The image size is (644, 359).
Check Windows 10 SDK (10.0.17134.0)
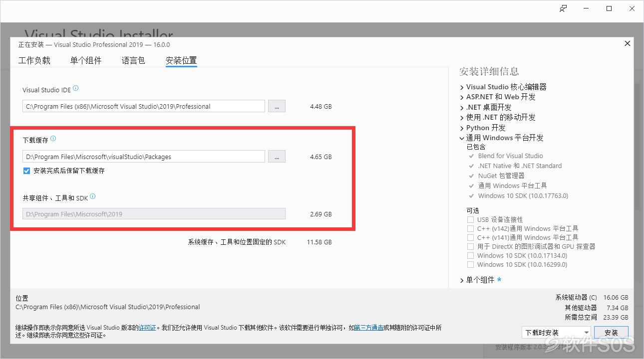pyautogui.click(x=470, y=255)
